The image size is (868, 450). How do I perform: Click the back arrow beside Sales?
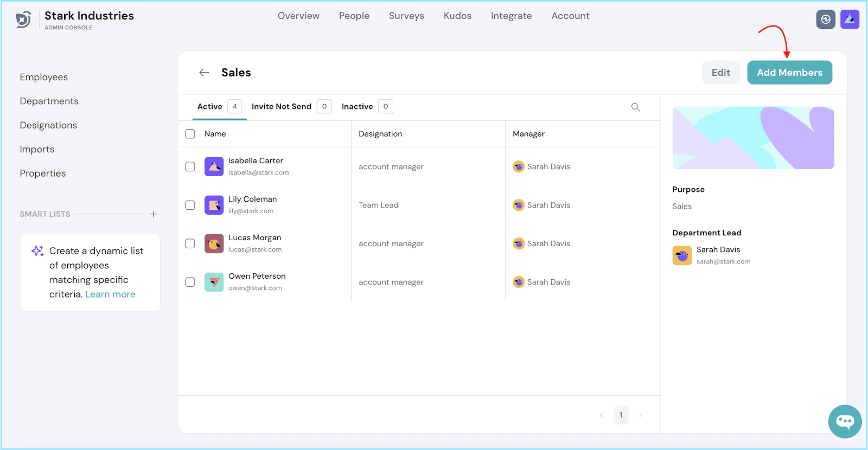(x=204, y=73)
